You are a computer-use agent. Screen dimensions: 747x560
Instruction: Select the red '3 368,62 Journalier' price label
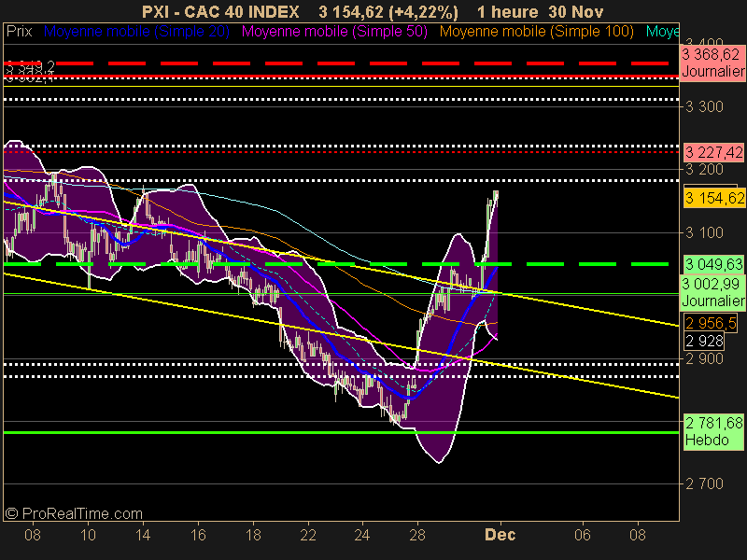coord(712,63)
